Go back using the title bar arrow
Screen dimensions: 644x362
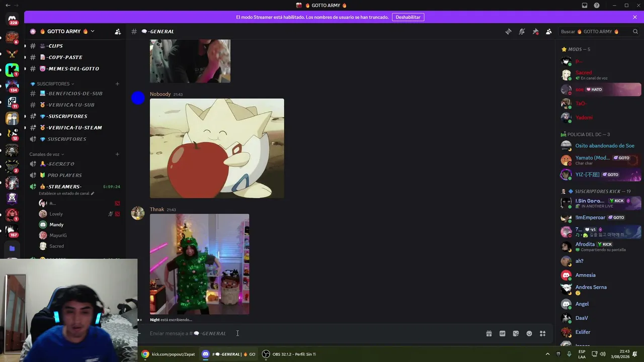pyautogui.click(x=8, y=6)
